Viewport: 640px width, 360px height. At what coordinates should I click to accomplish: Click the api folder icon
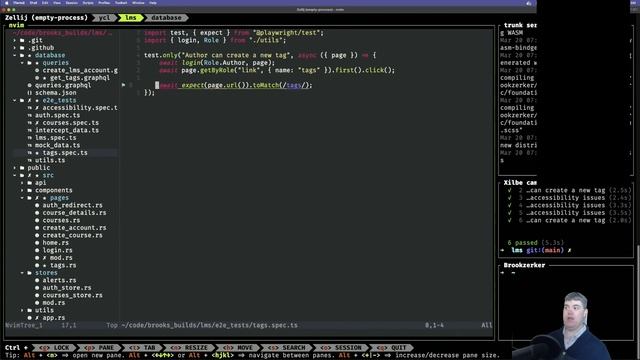coord(29,183)
